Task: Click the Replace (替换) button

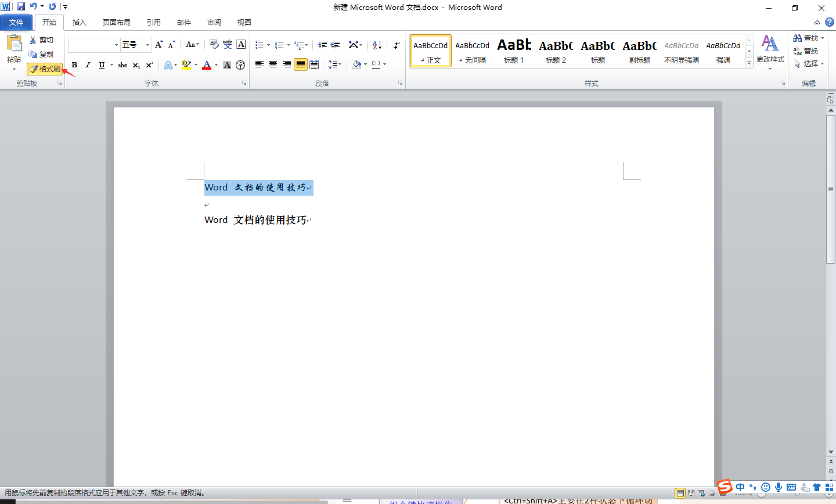Action: pyautogui.click(x=806, y=51)
